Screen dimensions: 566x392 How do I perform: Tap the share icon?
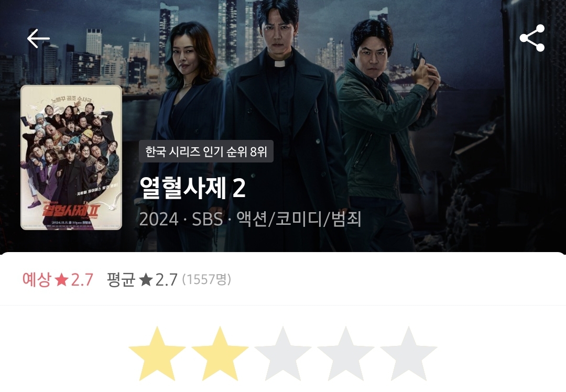click(x=532, y=38)
